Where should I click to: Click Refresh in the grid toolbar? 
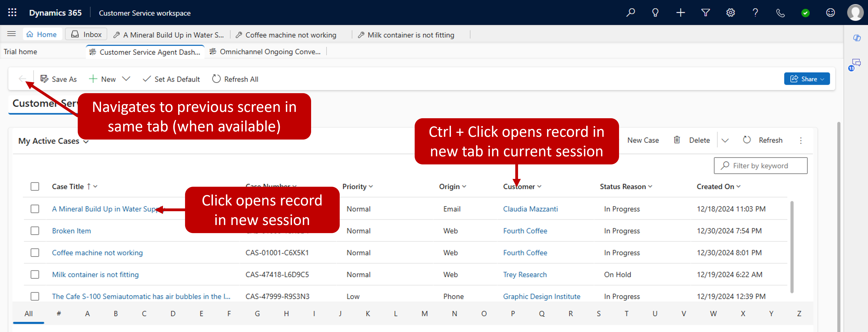[762, 140]
